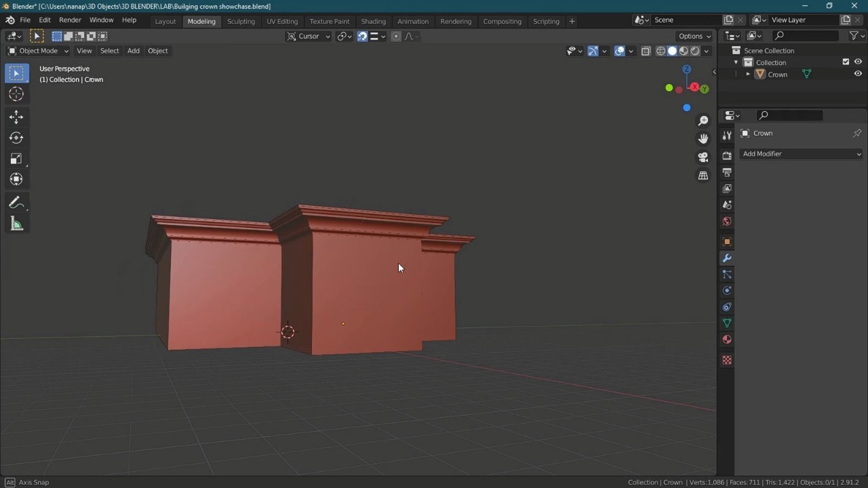This screenshot has width=868, height=488.
Task: Open the viewport View menu
Action: (x=84, y=51)
